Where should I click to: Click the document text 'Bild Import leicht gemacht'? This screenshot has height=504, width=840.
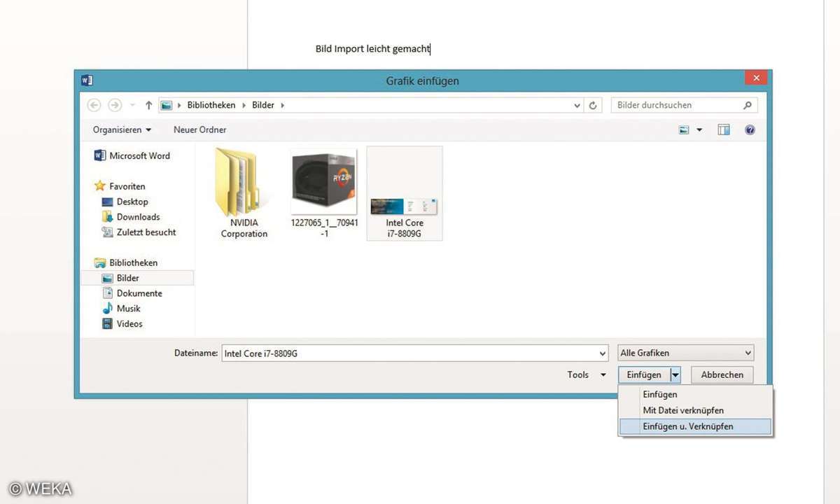point(372,49)
